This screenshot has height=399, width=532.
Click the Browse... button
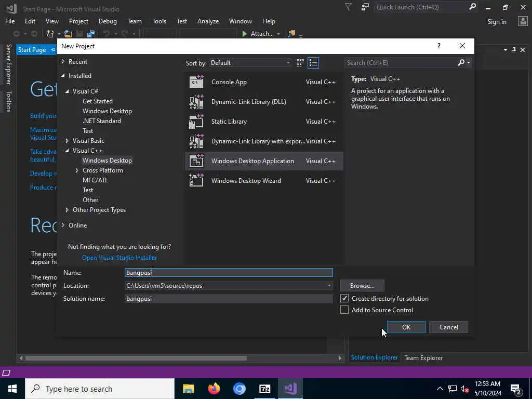362,286
